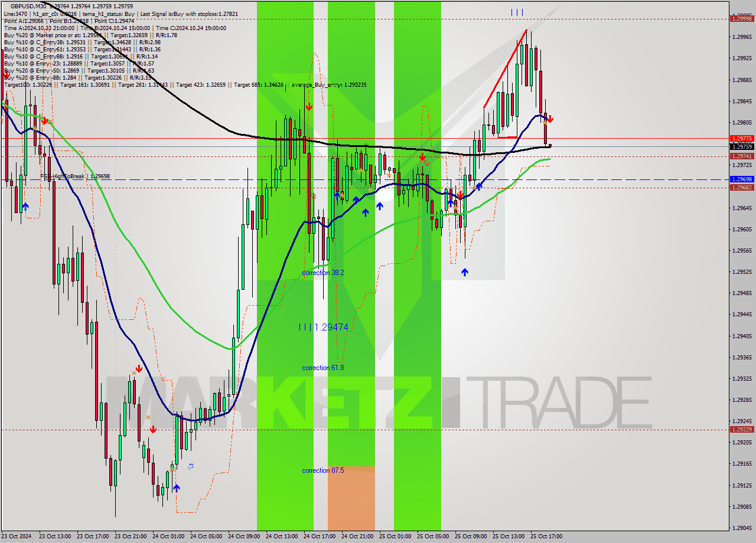Click the red arrow above the green zone peak candle
The width and height of the screenshot is (756, 543).
pos(309,106)
